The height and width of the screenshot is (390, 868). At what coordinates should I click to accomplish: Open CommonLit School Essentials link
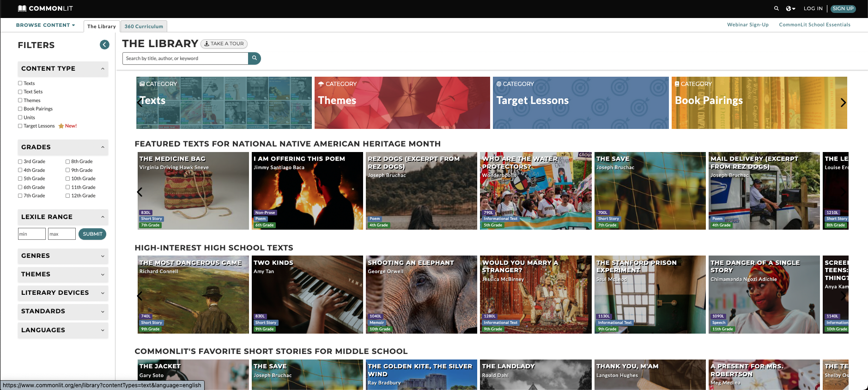[x=815, y=25]
